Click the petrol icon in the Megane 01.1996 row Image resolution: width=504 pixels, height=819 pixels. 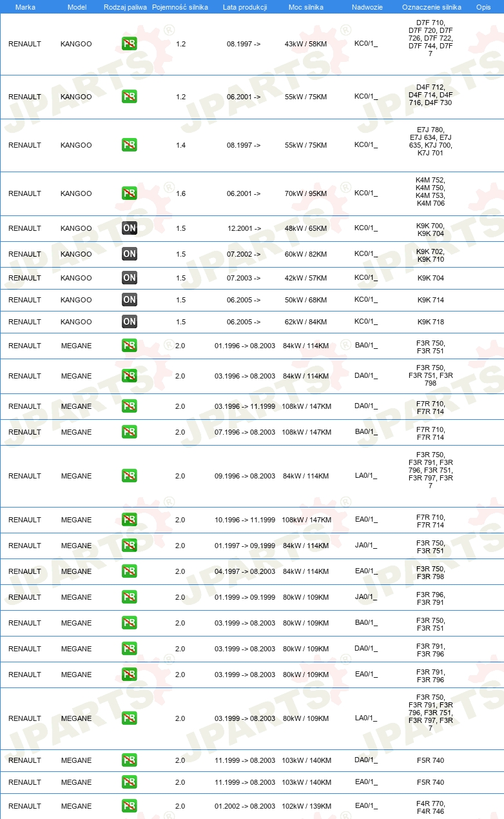point(130,346)
